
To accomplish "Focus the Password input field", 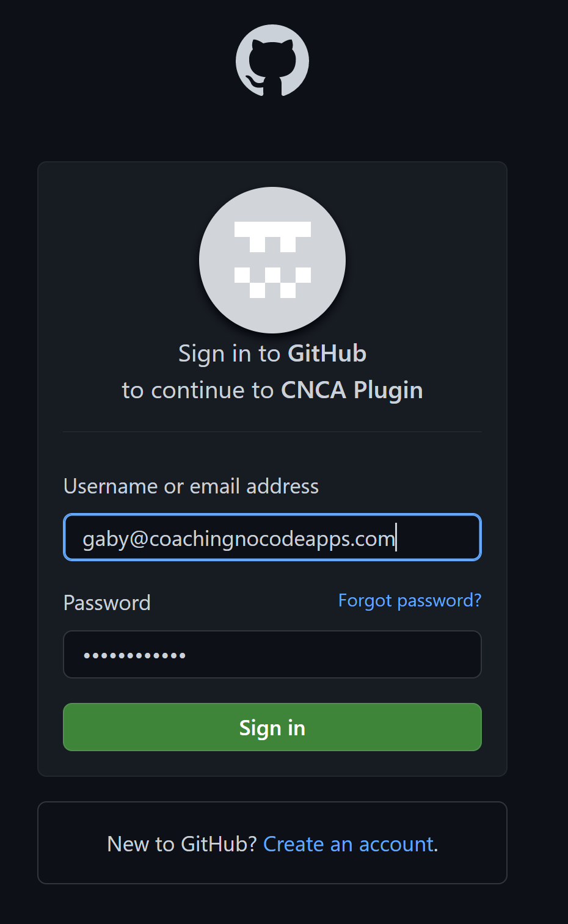I will 272,654.
